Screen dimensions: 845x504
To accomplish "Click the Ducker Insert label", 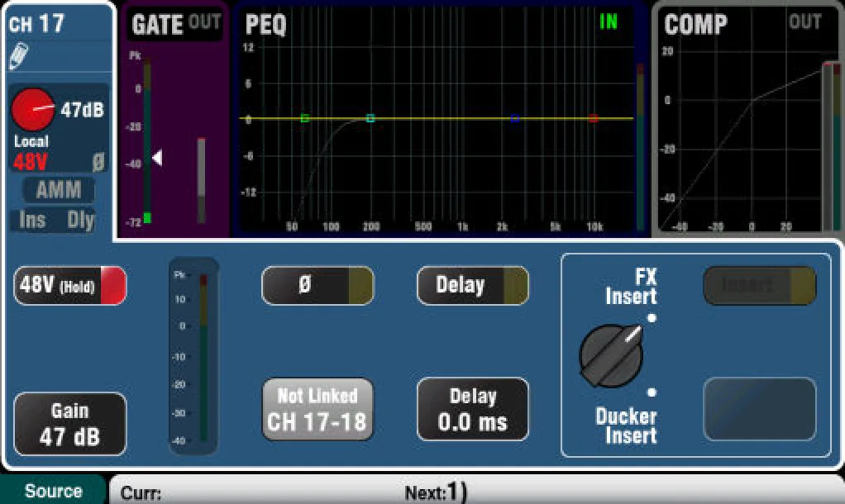I will pos(626,426).
